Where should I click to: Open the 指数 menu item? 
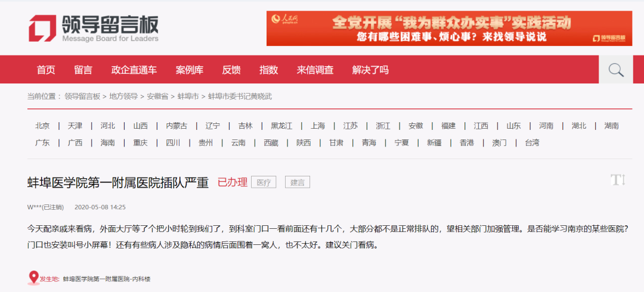pyautogui.click(x=268, y=70)
